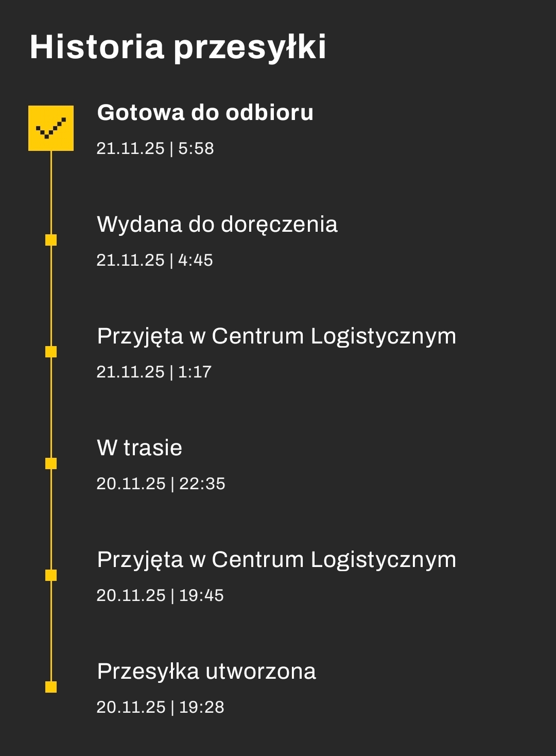
Task: Click timeline marker for the 19:45 logistics center entry
Action: tap(51, 575)
